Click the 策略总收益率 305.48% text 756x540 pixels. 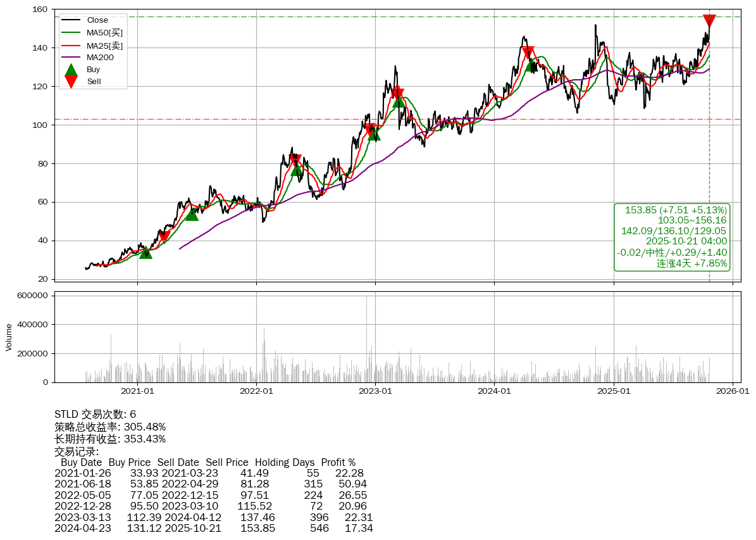[110, 427]
